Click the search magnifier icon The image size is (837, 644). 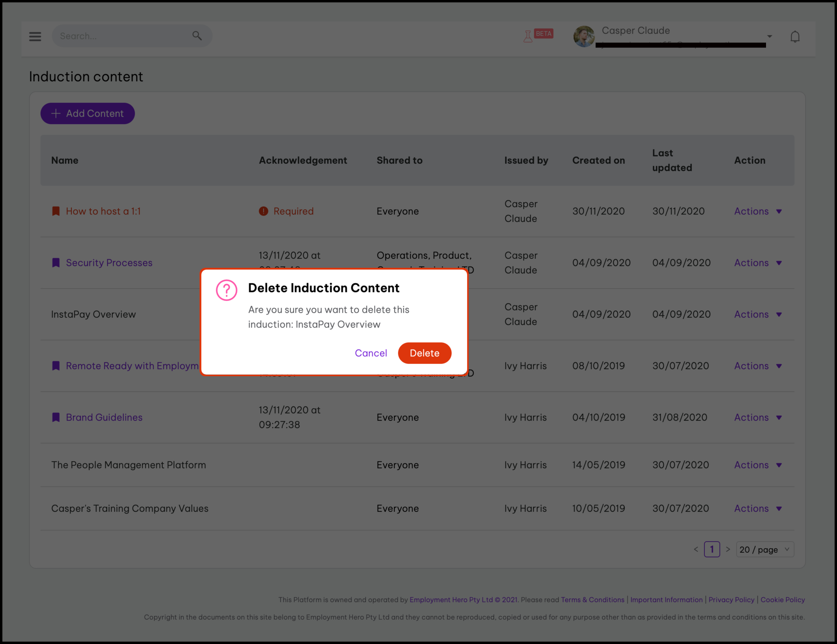(197, 36)
